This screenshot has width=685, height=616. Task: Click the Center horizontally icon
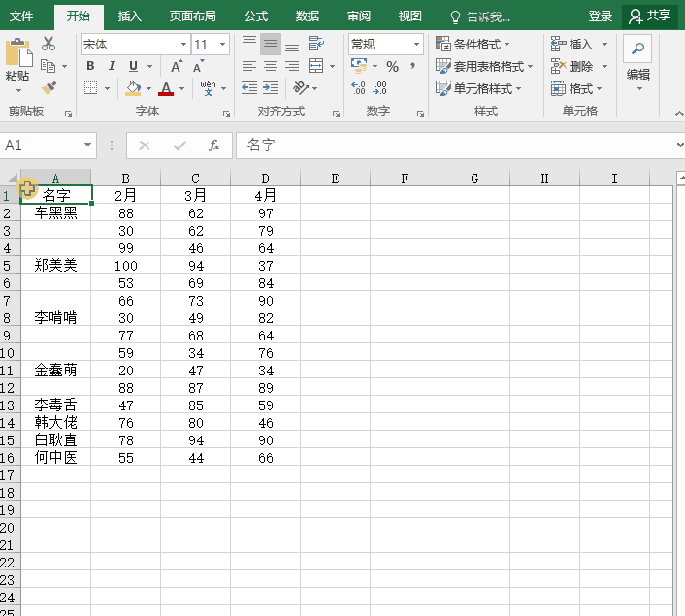click(271, 66)
